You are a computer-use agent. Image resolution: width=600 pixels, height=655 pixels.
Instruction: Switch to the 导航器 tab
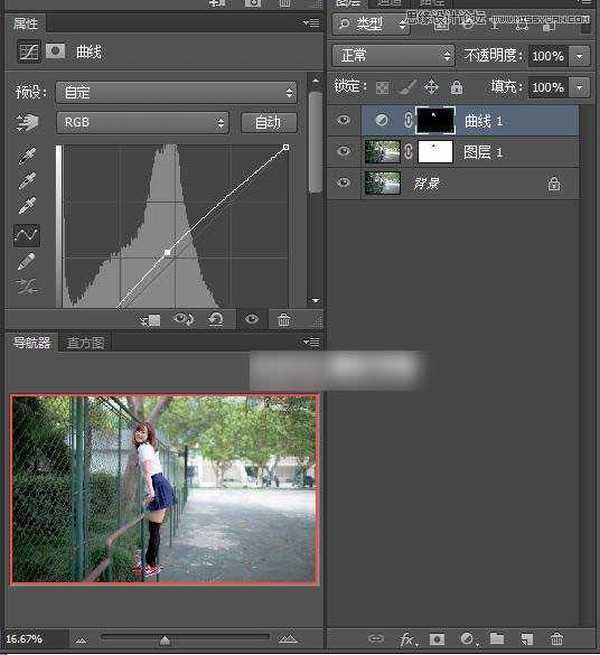click(31, 343)
